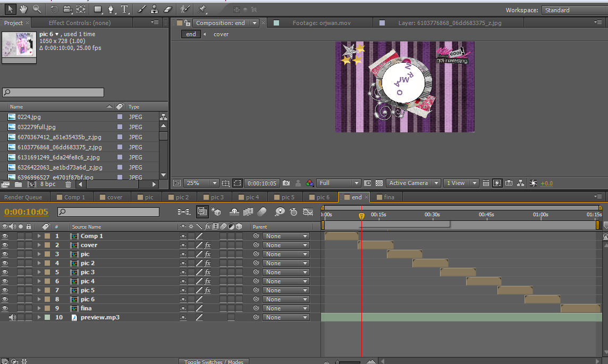This screenshot has height=364, width=608.
Task: Toggle Draft 3D in timeline
Action: pos(216,211)
